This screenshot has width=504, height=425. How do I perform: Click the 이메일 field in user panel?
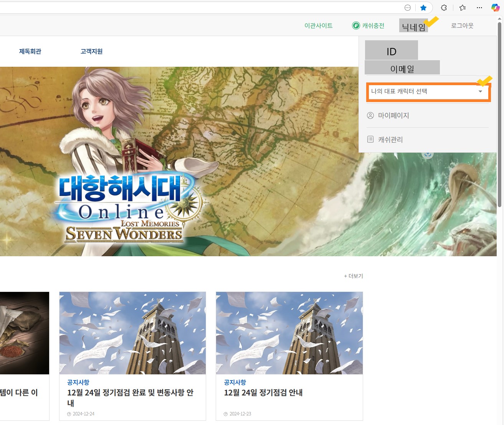pyautogui.click(x=402, y=68)
